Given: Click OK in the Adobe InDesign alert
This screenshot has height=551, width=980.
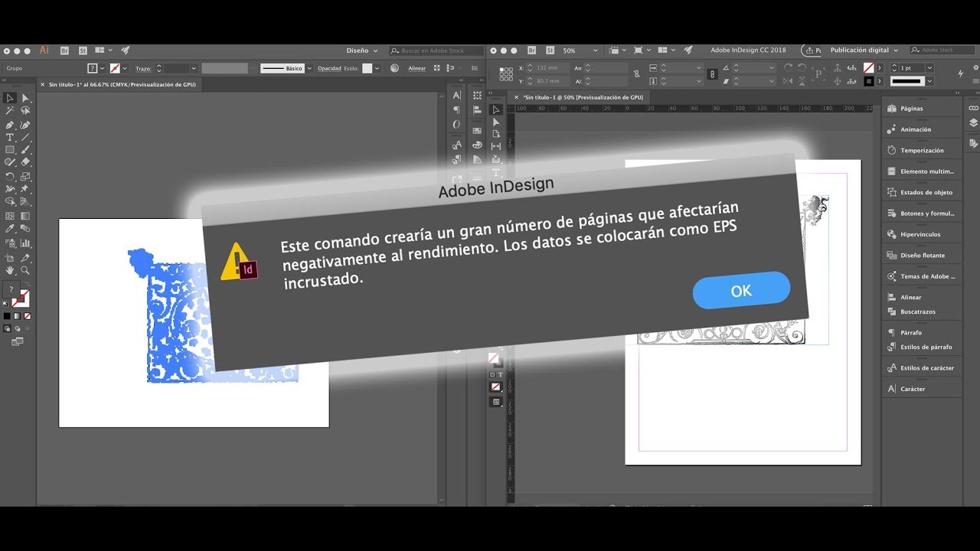Looking at the screenshot, I should click(741, 290).
